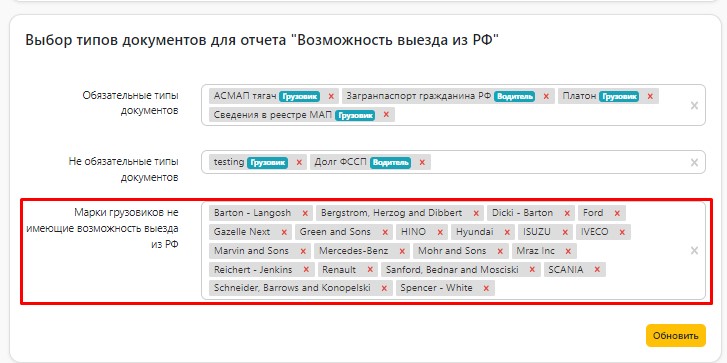Remove the Сведения в реестре МАП tag
Viewport: 727px width, 363px height.
[386, 115]
